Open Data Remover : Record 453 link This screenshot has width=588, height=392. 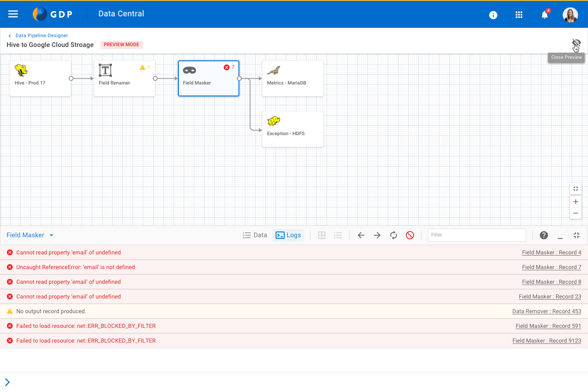click(547, 311)
